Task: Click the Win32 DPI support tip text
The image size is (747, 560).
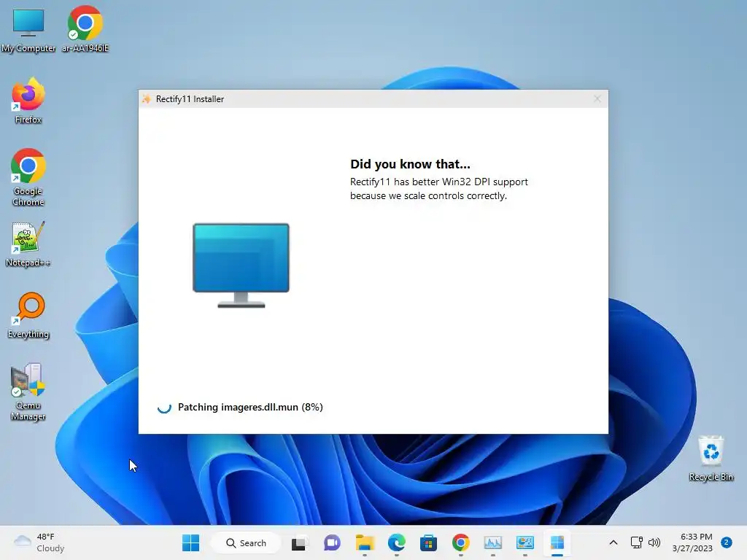Action: [438, 189]
